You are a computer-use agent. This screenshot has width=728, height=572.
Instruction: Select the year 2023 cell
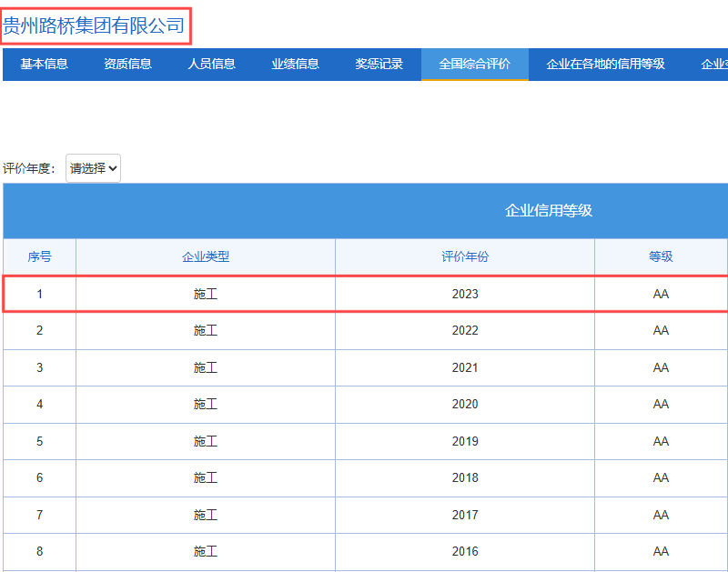pos(465,294)
